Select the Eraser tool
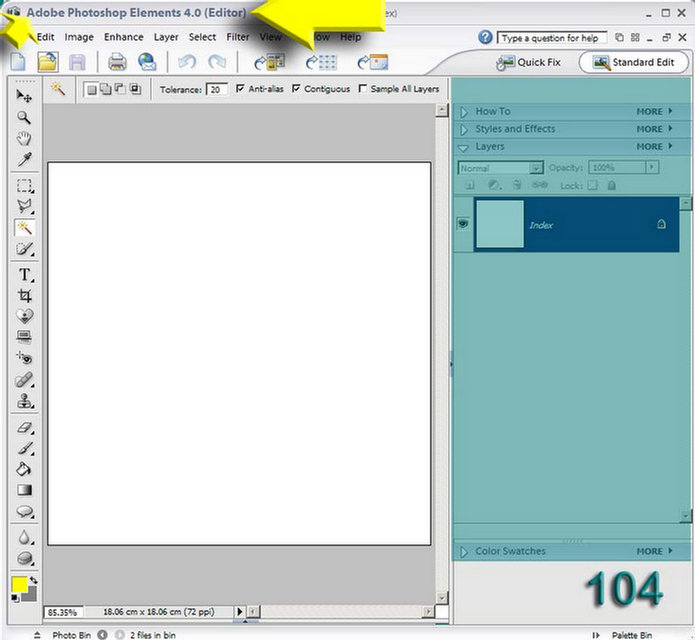695x640 pixels. click(25, 427)
